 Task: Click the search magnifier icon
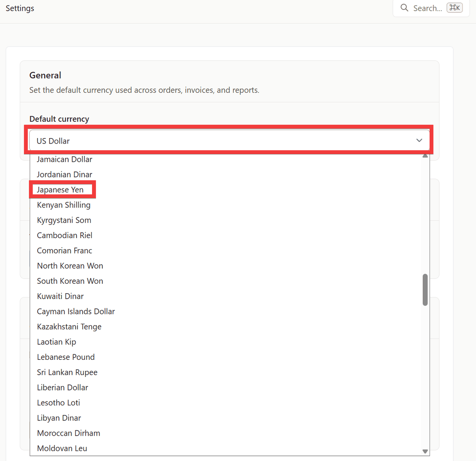[404, 8]
